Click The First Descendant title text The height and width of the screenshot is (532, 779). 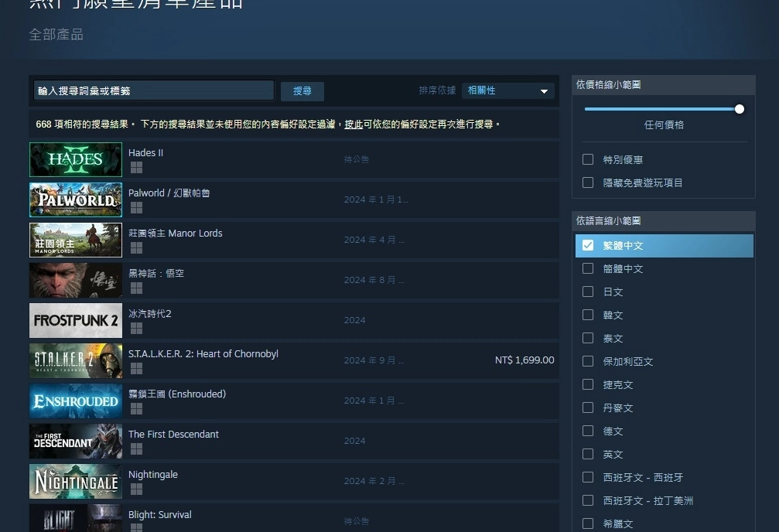[173, 434]
